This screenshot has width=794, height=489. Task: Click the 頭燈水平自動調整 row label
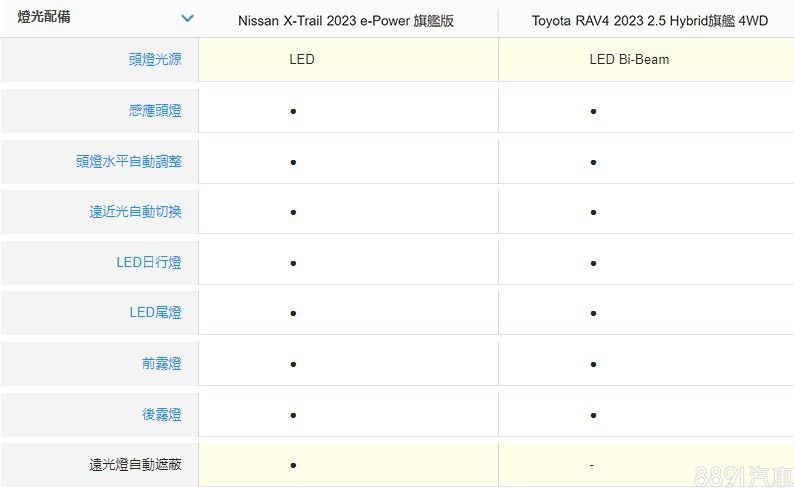(129, 161)
